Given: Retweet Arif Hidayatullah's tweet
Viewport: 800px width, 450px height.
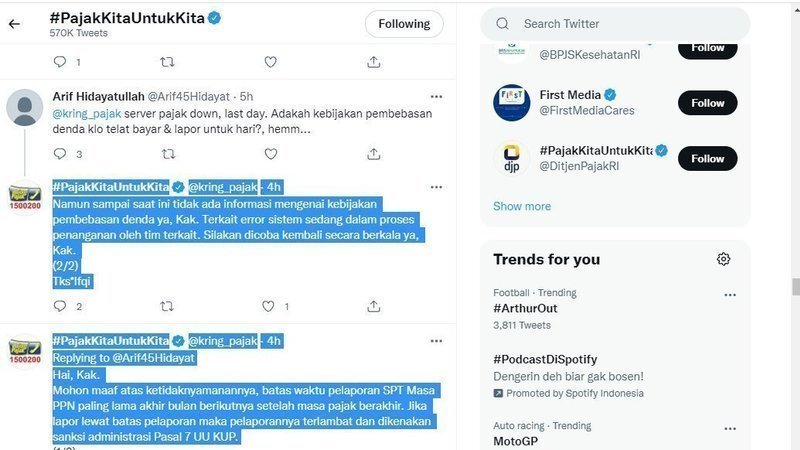Looking at the screenshot, I should click(x=168, y=154).
